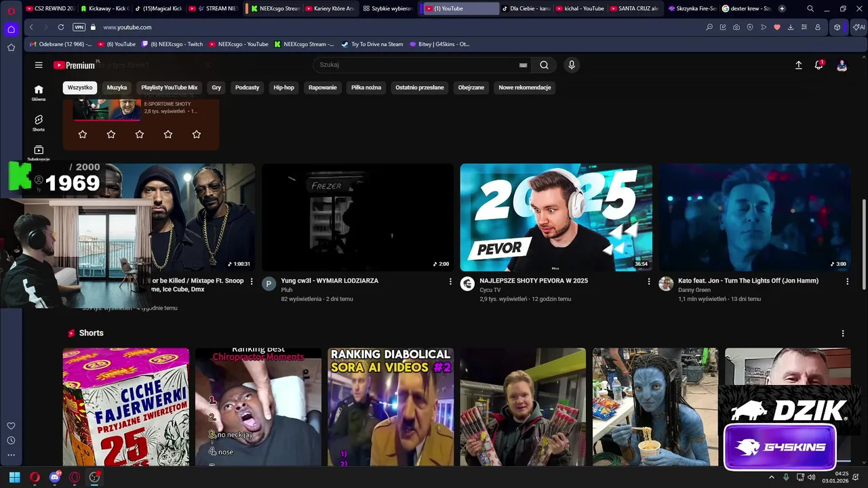Select the Muzyka filter chip
This screenshot has width=868, height=488.
(x=117, y=87)
